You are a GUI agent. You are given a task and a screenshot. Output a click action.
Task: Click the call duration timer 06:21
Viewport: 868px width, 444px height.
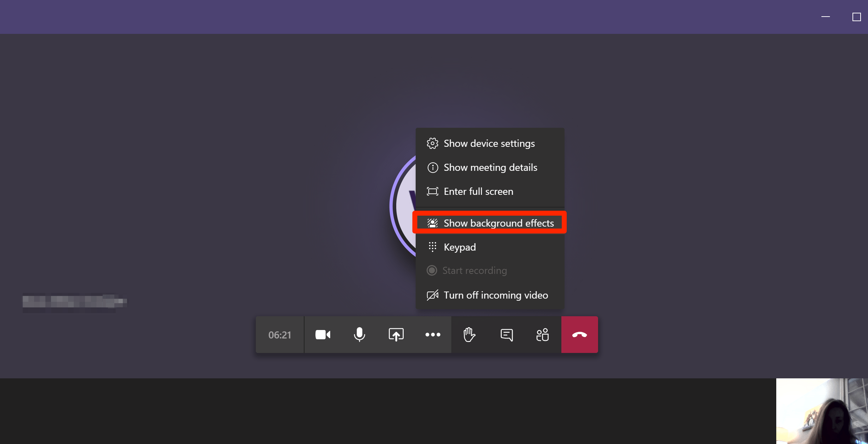tap(280, 335)
